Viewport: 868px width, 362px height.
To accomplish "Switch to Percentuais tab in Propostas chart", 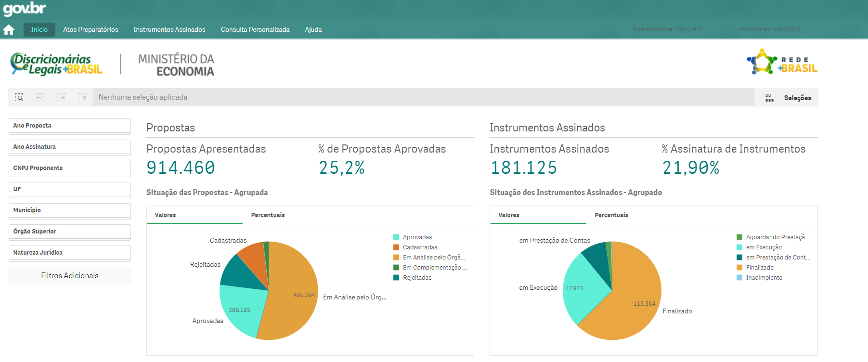I will [268, 215].
